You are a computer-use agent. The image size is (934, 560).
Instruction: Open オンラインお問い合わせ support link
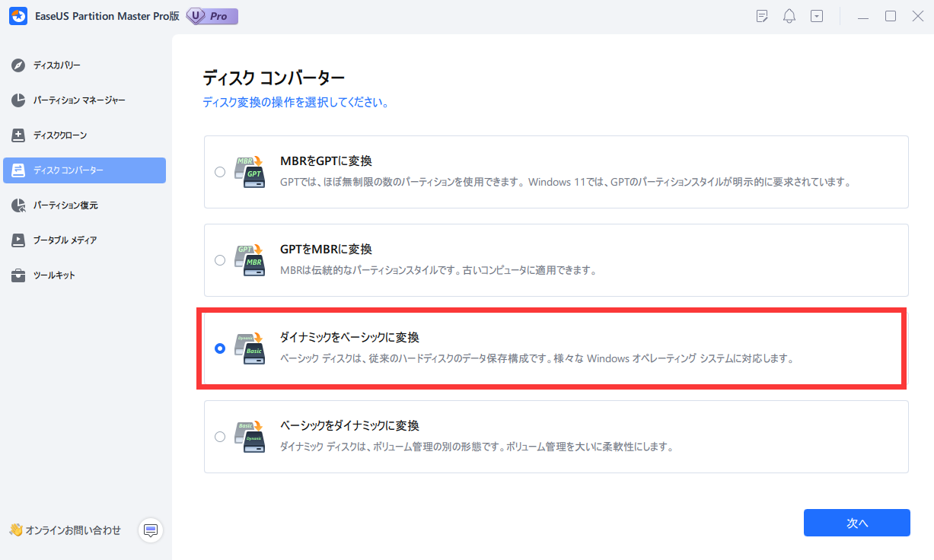coord(64,530)
